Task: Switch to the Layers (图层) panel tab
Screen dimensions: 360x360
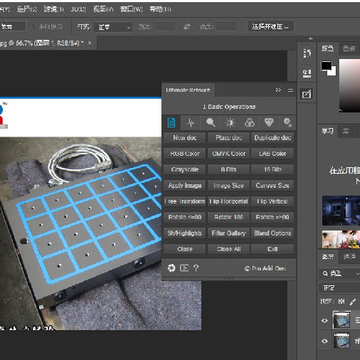Action: click(x=327, y=256)
